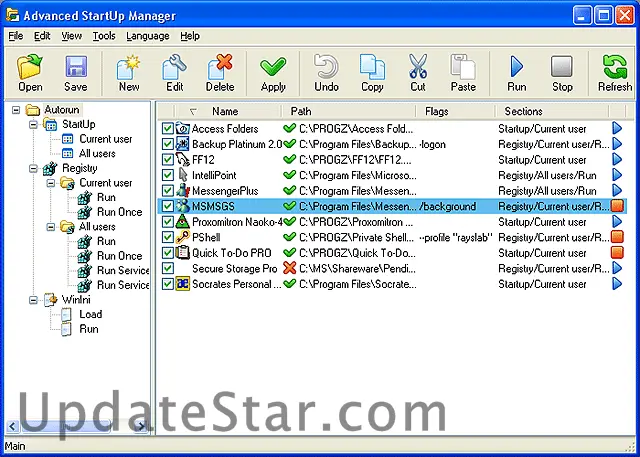Select the IntelliPoint entry name

pyautogui.click(x=214, y=175)
